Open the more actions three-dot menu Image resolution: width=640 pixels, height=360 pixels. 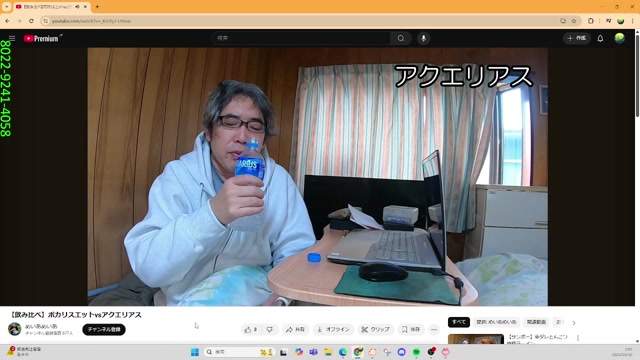tap(434, 329)
